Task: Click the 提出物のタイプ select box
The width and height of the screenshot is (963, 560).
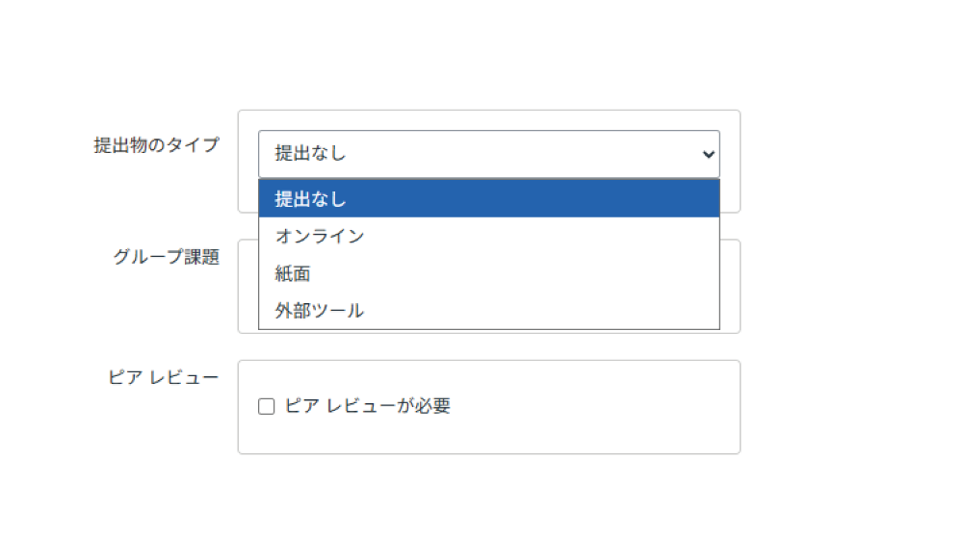Action: [x=488, y=154]
